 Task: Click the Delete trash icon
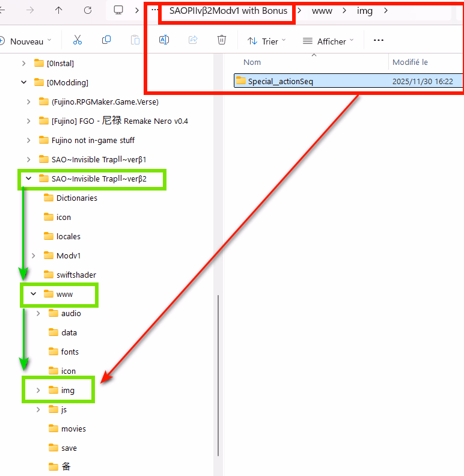222,40
